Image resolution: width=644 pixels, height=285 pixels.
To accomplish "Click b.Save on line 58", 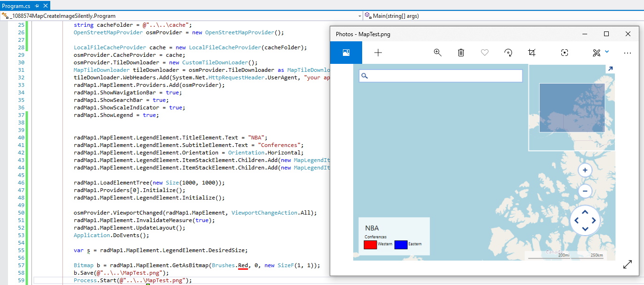I will pyautogui.click(x=85, y=273).
